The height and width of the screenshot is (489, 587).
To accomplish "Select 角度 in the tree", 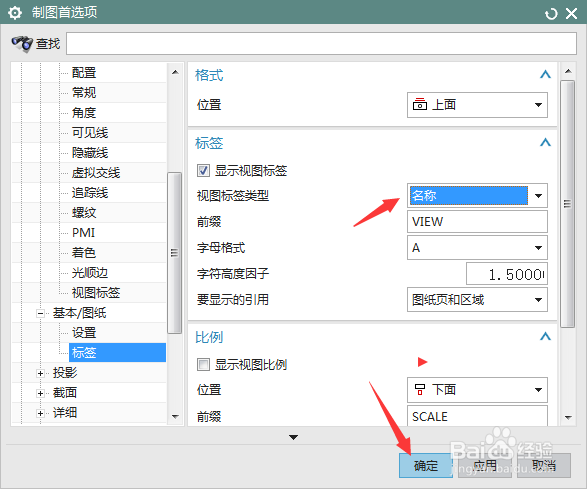I will coord(84,113).
